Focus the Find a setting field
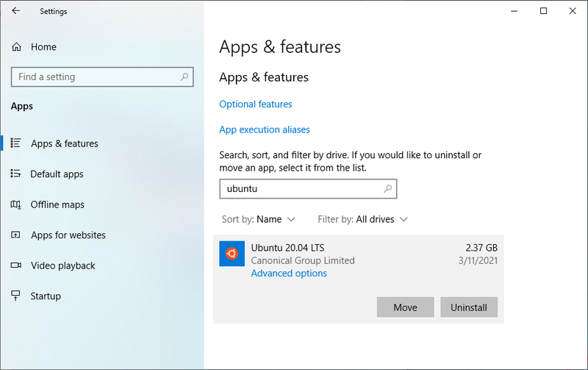The width and height of the screenshot is (588, 370). [x=102, y=77]
